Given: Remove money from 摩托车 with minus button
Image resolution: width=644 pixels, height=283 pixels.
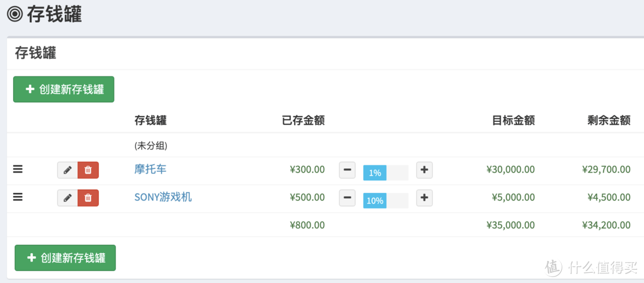Looking at the screenshot, I should click(348, 170).
